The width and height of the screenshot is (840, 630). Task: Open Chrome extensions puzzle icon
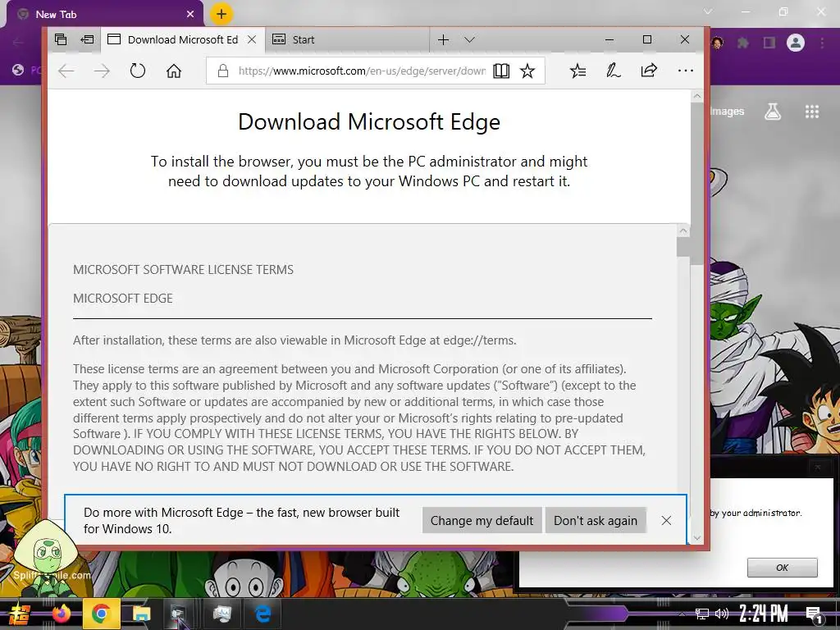tap(742, 43)
